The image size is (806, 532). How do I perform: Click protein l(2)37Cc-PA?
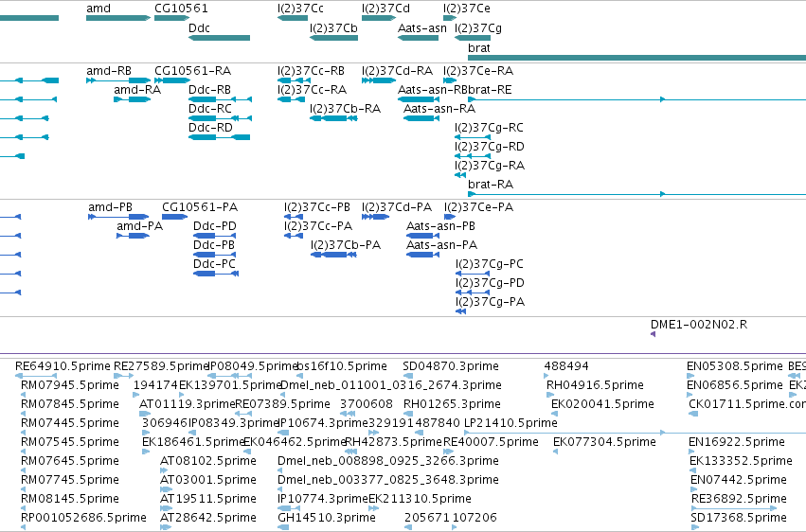coord(294,237)
